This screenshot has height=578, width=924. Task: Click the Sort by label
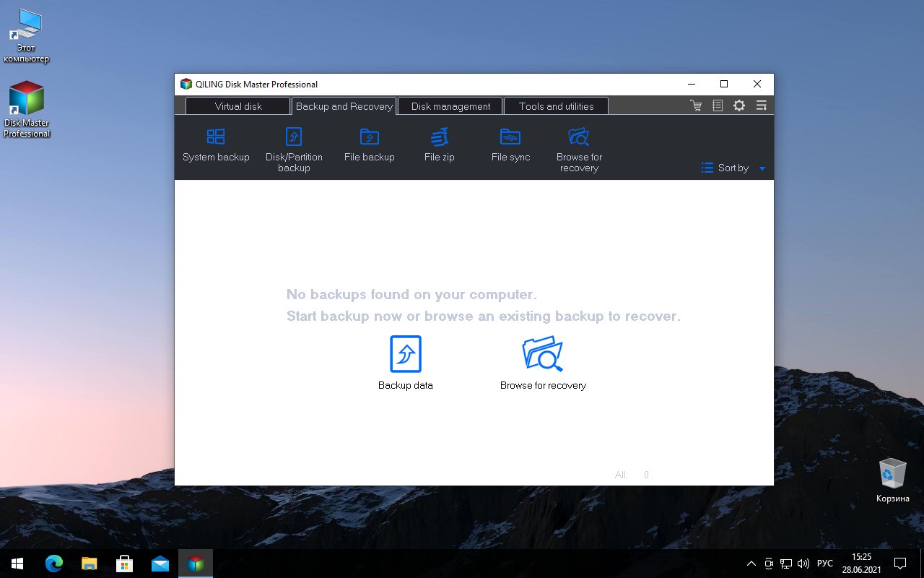pyautogui.click(x=733, y=168)
